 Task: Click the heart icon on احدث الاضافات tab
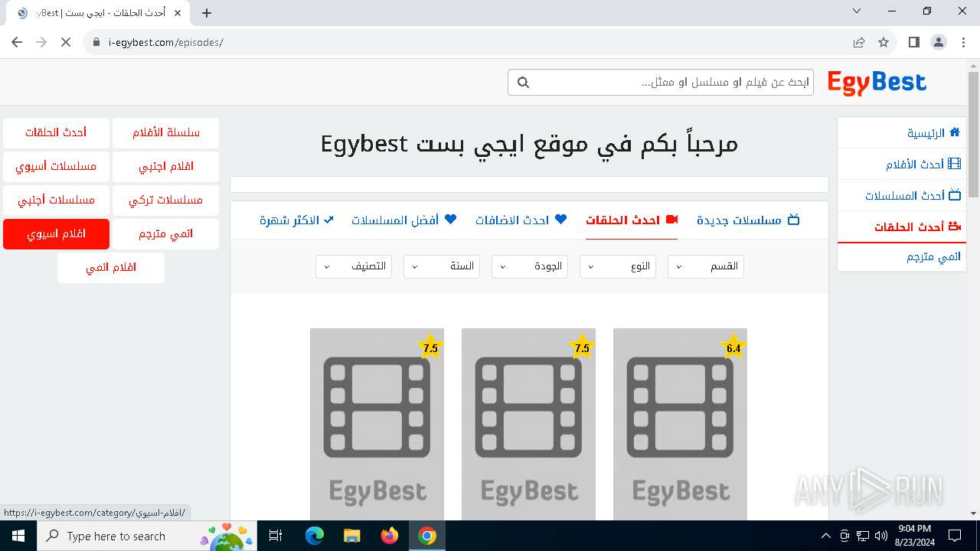560,220
